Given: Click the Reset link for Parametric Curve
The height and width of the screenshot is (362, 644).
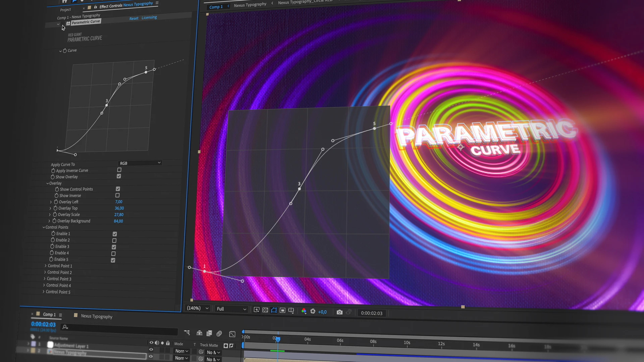Looking at the screenshot, I should 134,18.
